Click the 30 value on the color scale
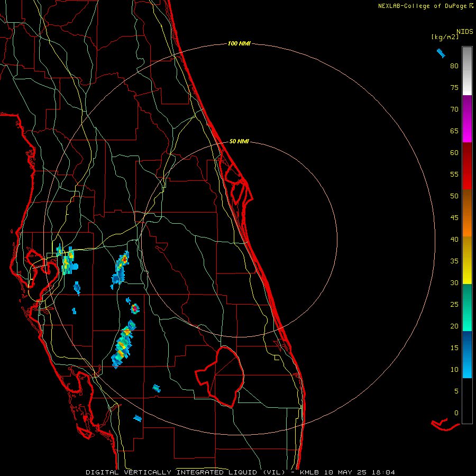Viewport: 476px width, 476px height. click(454, 282)
